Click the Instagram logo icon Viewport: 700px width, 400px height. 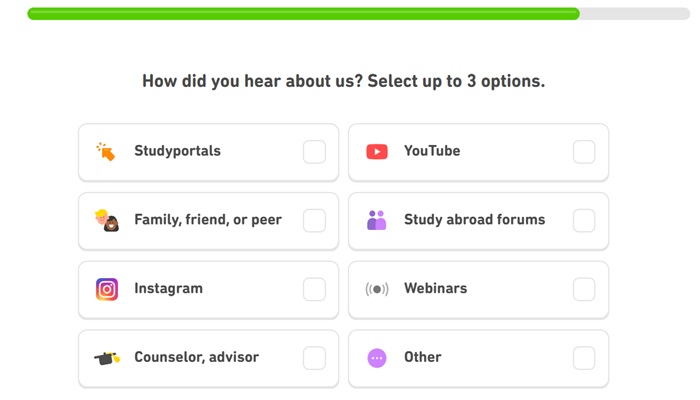pos(107,289)
